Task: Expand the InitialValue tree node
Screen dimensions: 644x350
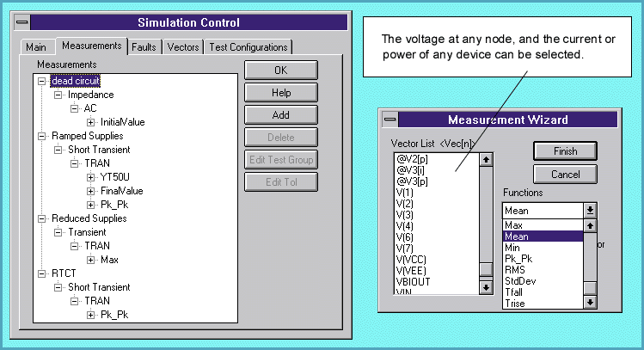Action: pyautogui.click(x=90, y=122)
